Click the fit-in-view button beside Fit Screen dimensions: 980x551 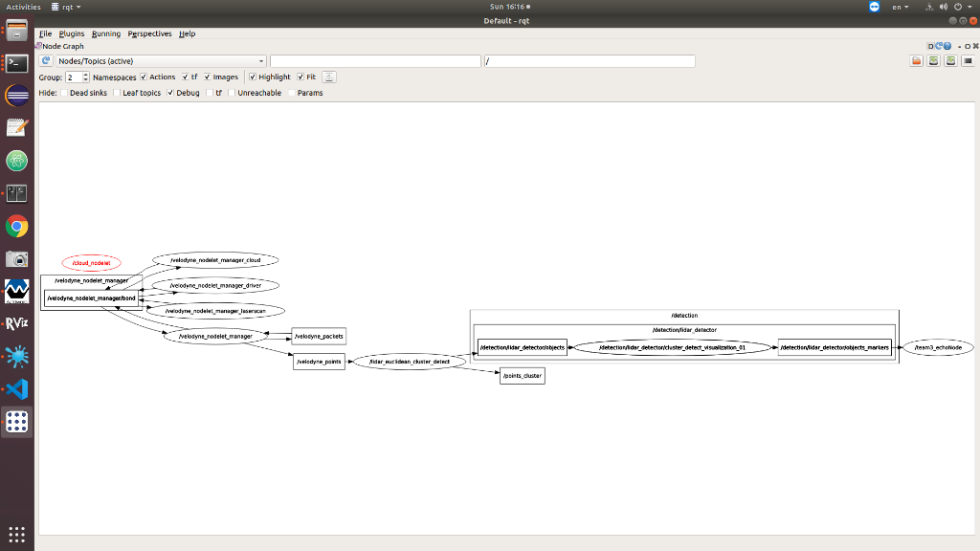click(329, 77)
